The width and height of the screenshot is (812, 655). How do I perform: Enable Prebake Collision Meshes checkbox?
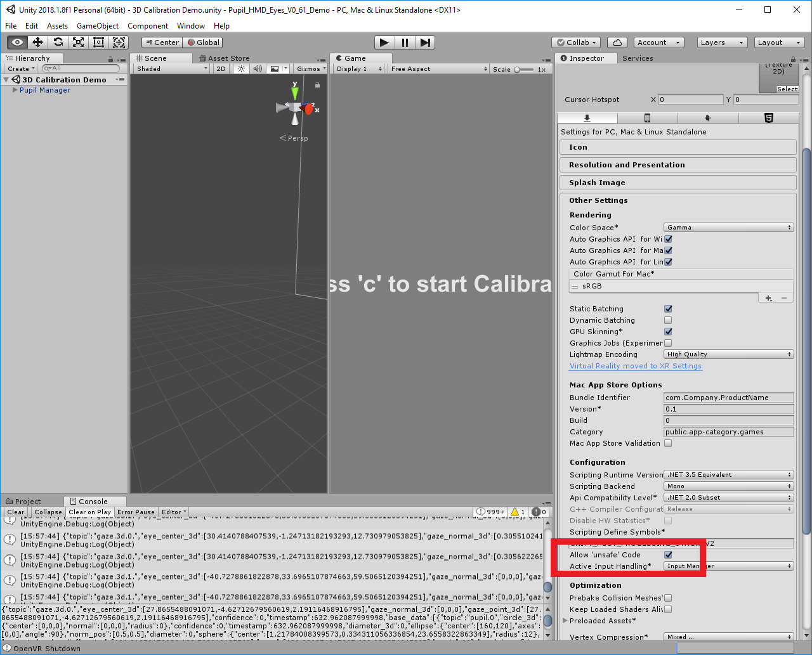(x=668, y=598)
